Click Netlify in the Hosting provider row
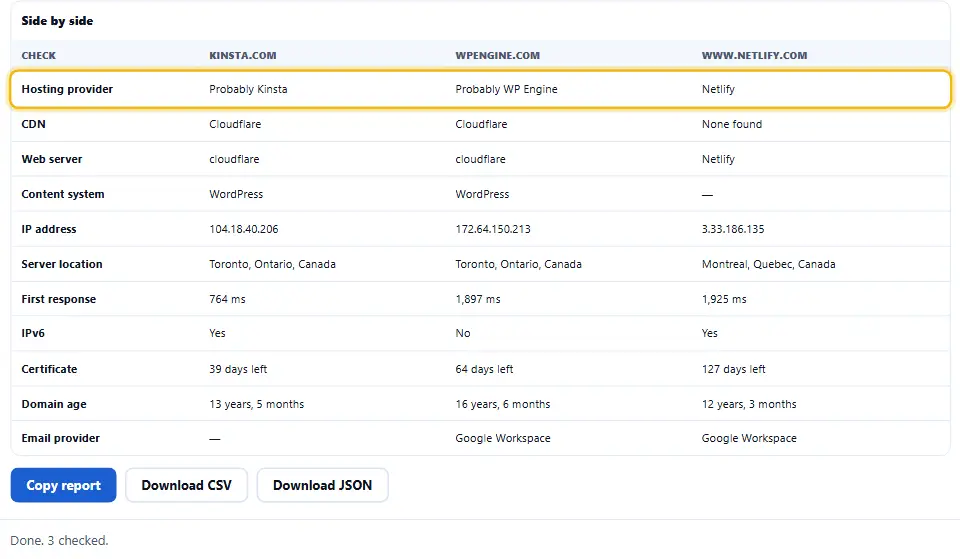Screen dimensions: 960x559 click(x=718, y=89)
